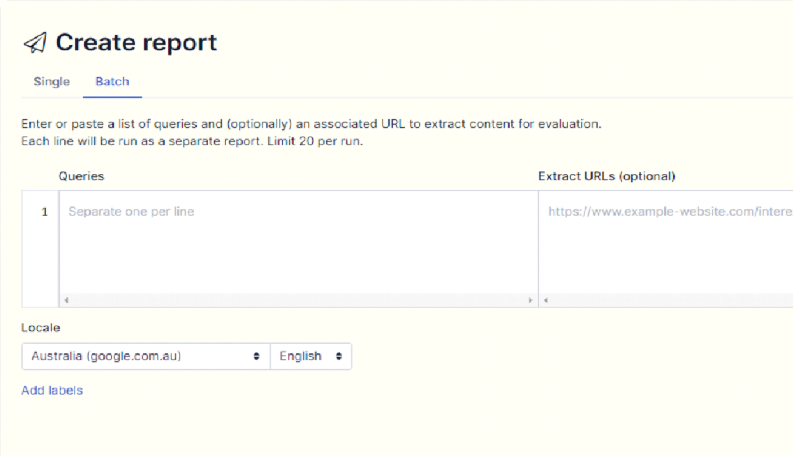Click line number 1 in the queries gutter
The width and height of the screenshot is (793, 456).
pyautogui.click(x=45, y=212)
